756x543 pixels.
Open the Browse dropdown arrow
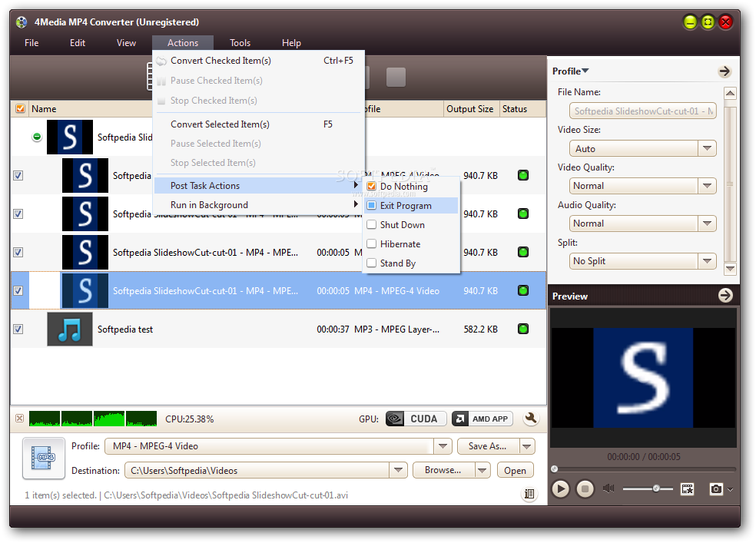coord(482,470)
